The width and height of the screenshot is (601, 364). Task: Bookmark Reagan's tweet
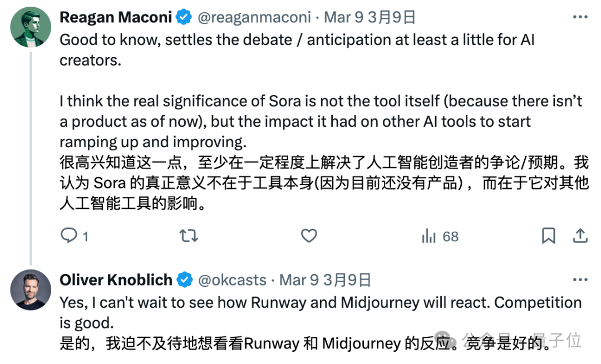pyautogui.click(x=549, y=236)
